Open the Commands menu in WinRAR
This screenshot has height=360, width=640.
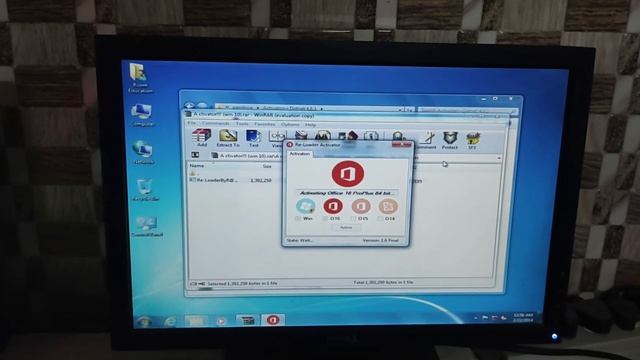click(216, 123)
